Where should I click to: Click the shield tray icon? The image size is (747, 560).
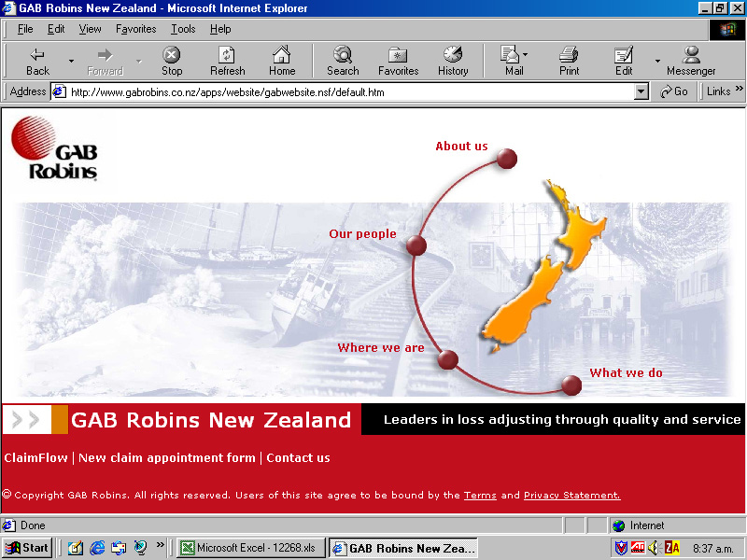pos(621,548)
